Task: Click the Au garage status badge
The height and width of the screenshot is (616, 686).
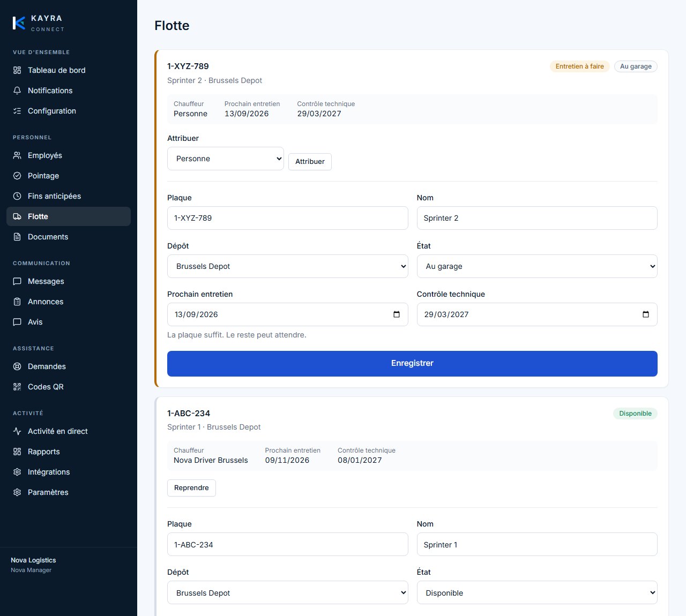Action: [x=636, y=66]
